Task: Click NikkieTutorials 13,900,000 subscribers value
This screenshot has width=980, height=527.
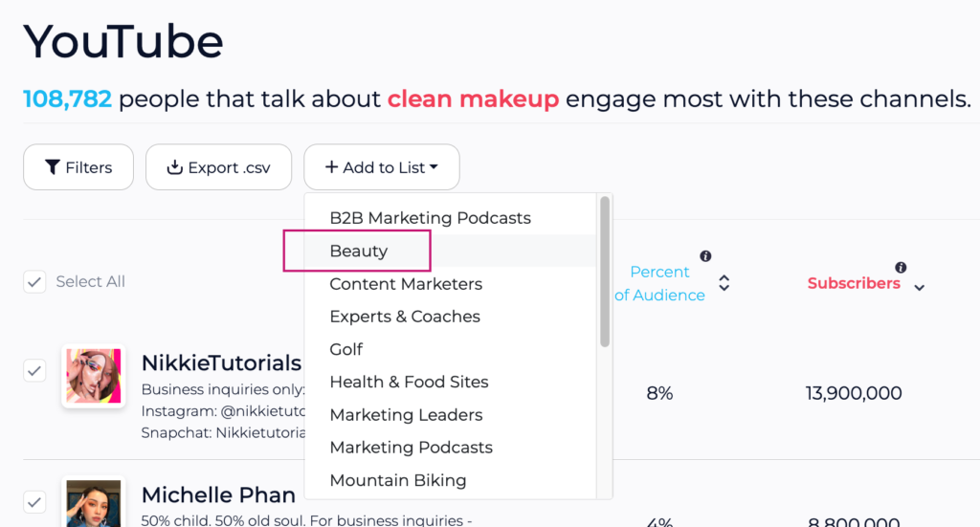Action: coord(854,393)
